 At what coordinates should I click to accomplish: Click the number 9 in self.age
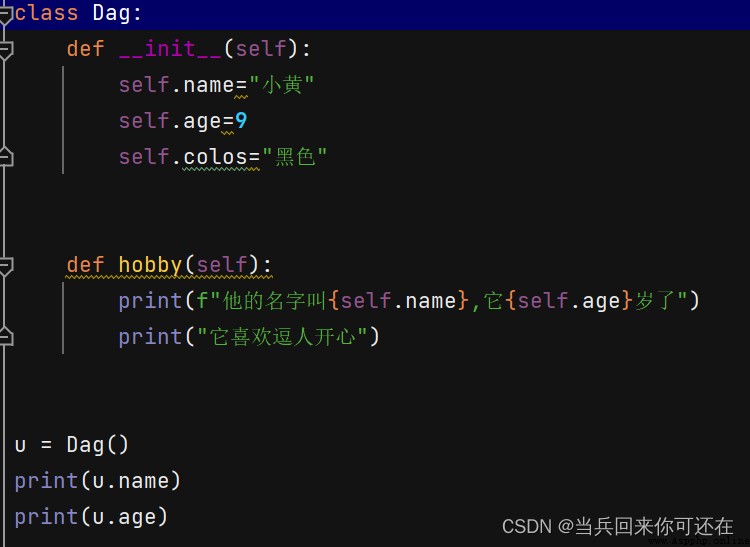[x=241, y=121]
